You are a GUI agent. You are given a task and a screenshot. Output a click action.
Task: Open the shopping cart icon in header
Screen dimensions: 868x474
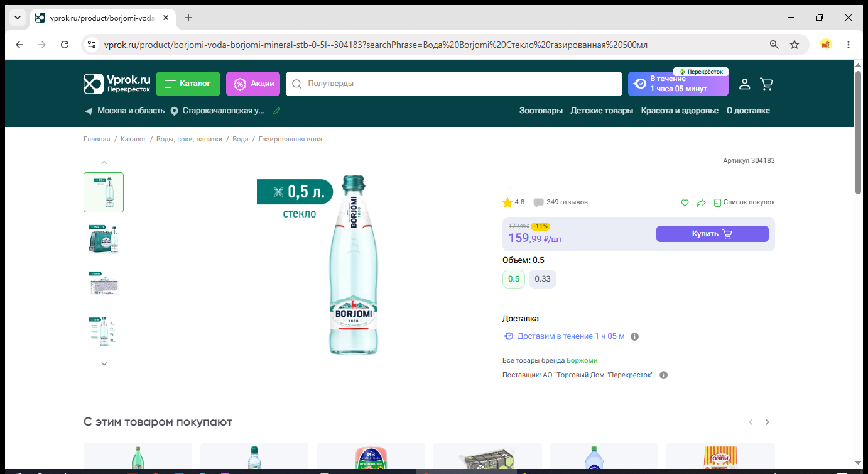[766, 84]
